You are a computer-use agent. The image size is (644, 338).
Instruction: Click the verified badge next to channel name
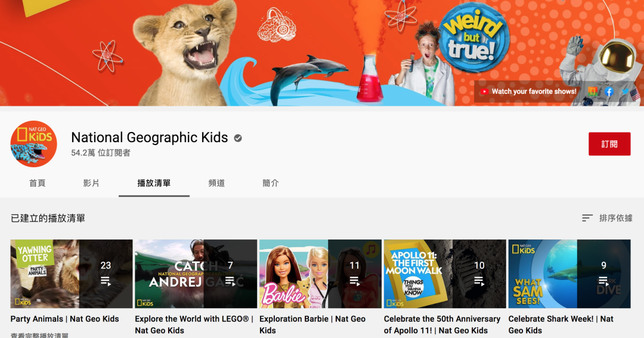pyautogui.click(x=238, y=138)
